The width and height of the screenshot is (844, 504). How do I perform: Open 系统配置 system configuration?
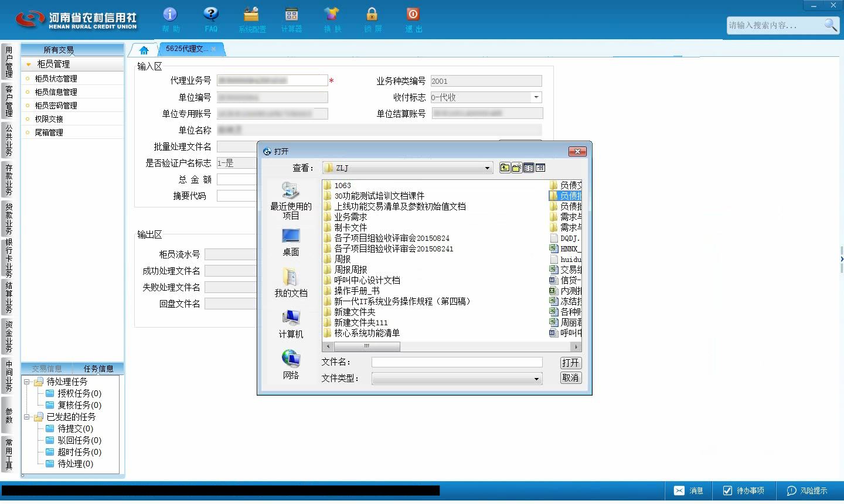[x=252, y=19]
